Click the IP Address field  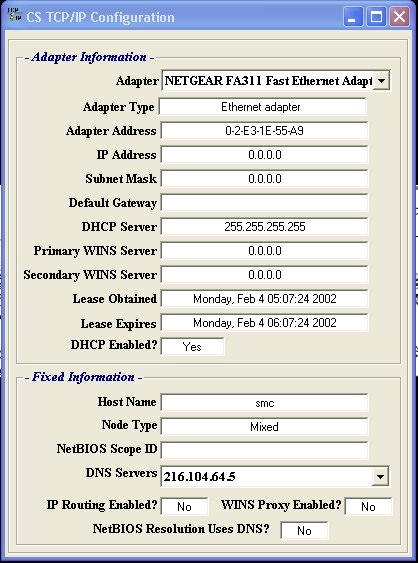tap(264, 155)
